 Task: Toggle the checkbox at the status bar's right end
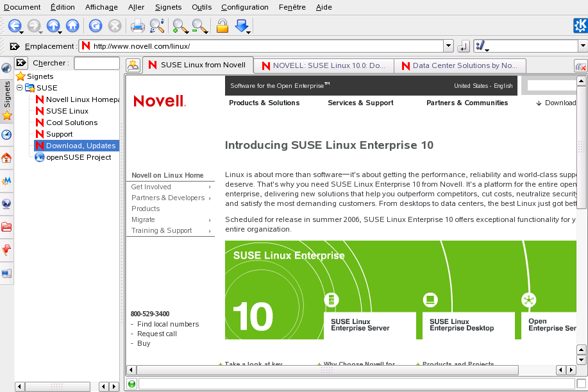[x=581, y=384]
